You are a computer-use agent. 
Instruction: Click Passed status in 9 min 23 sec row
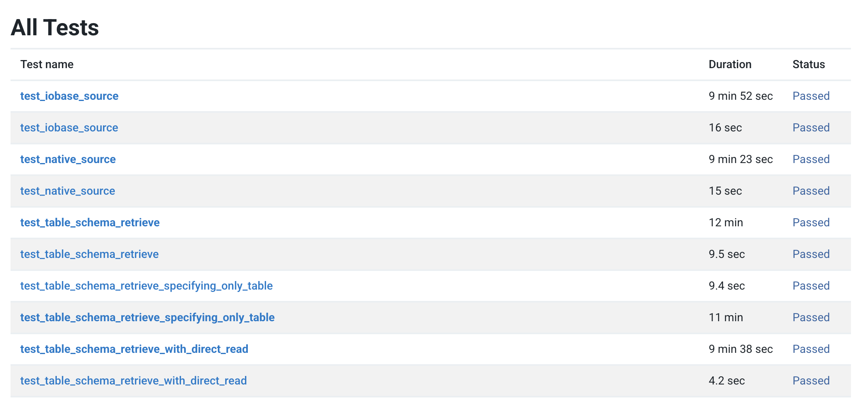point(811,159)
